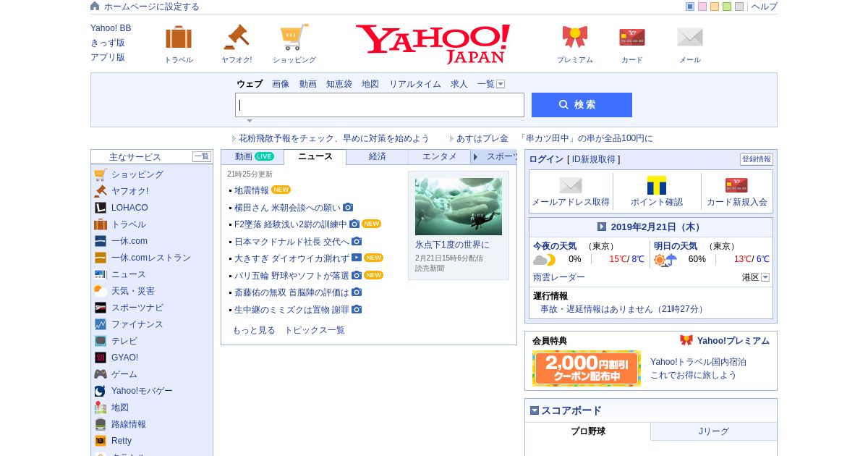Select the プロ野球 scoreboard tab
Screen dimensions: 868x456
click(x=588, y=431)
